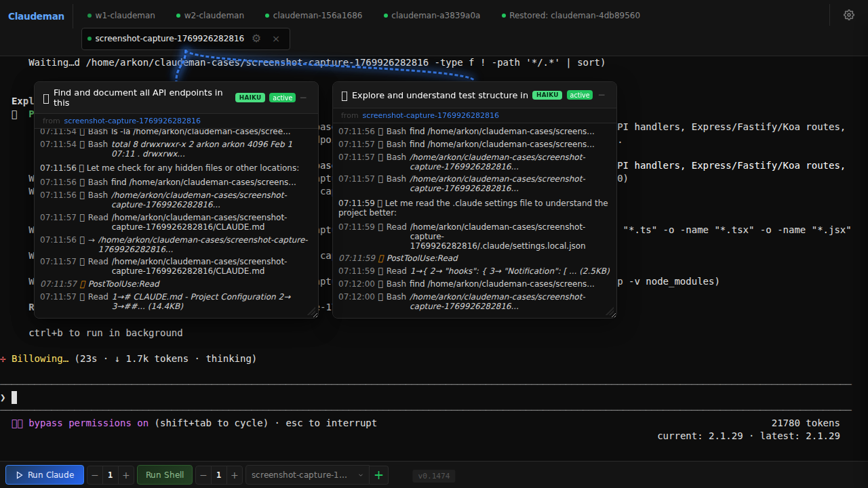Click 'Explore and understand test structure' panel title
The height and width of the screenshot is (488, 868).
pyautogui.click(x=439, y=96)
